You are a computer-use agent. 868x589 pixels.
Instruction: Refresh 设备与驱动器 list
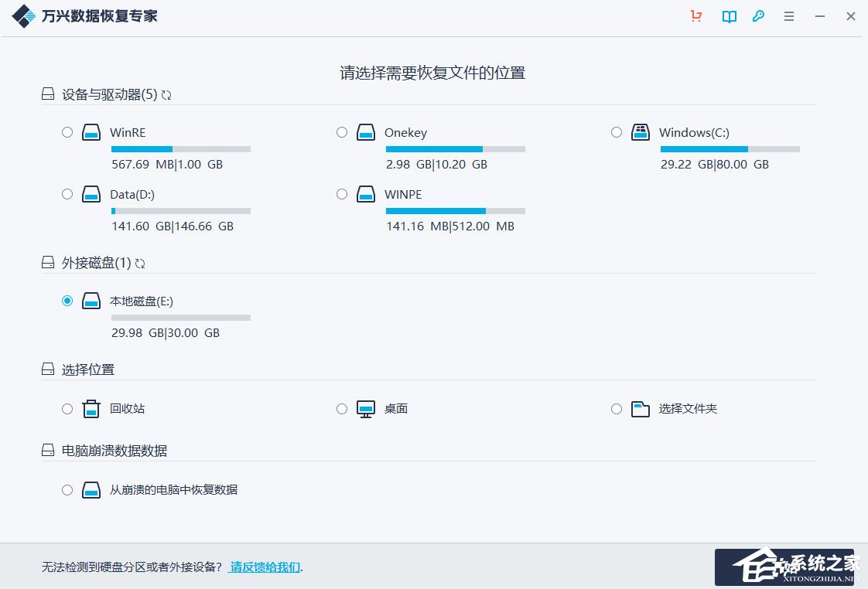tap(166, 94)
